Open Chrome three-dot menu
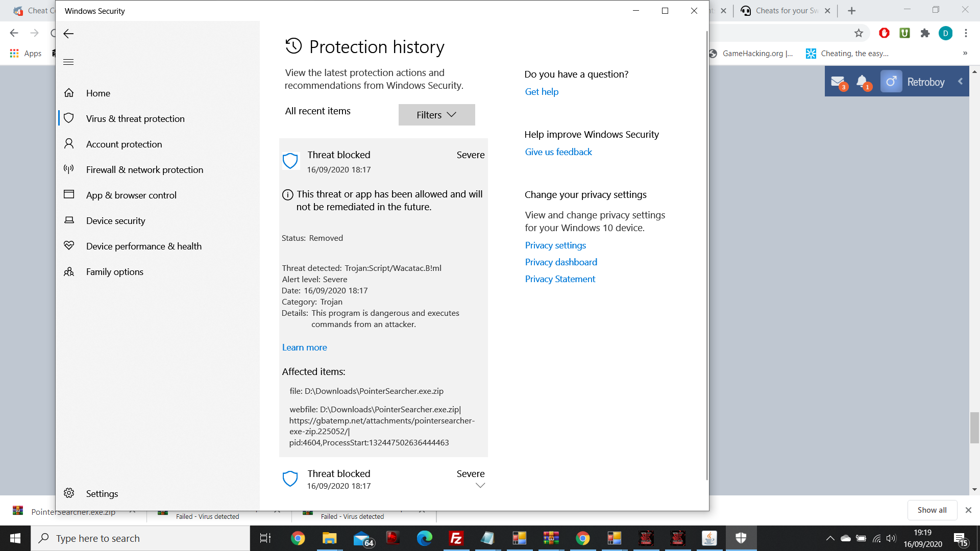This screenshot has width=980, height=551. [966, 33]
